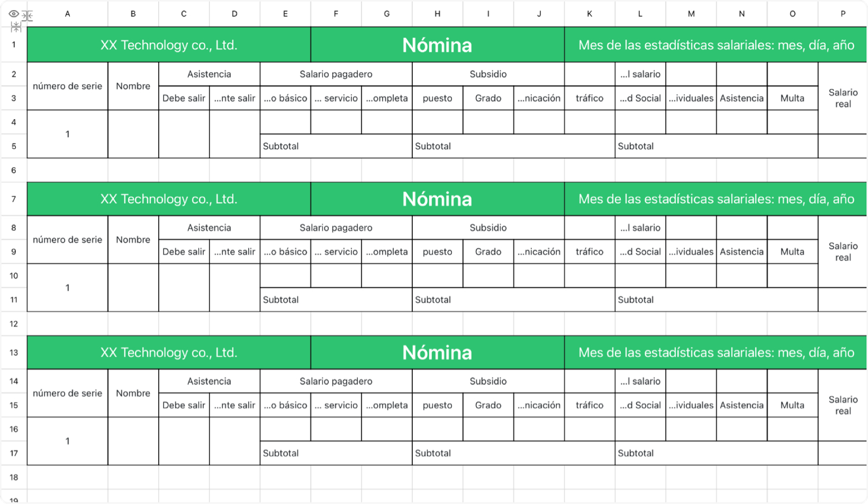Viewport: 868px width, 504px height.
Task: Click the first Nómina title cell
Action: [x=437, y=45]
